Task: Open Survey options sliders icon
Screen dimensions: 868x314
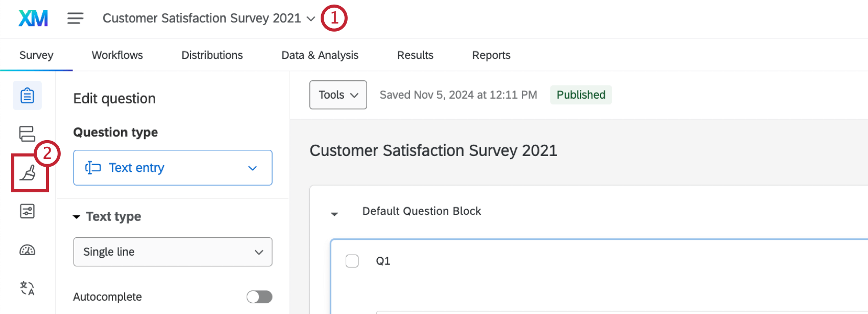Action: [27, 211]
